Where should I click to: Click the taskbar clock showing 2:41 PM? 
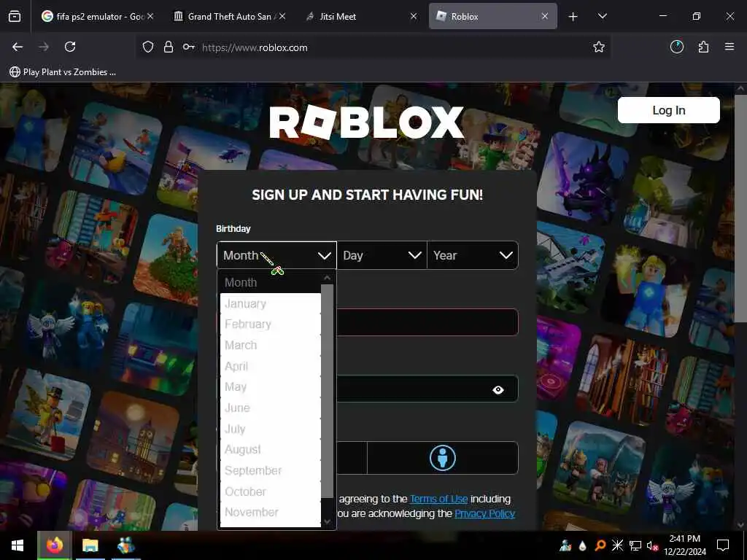[684, 545]
